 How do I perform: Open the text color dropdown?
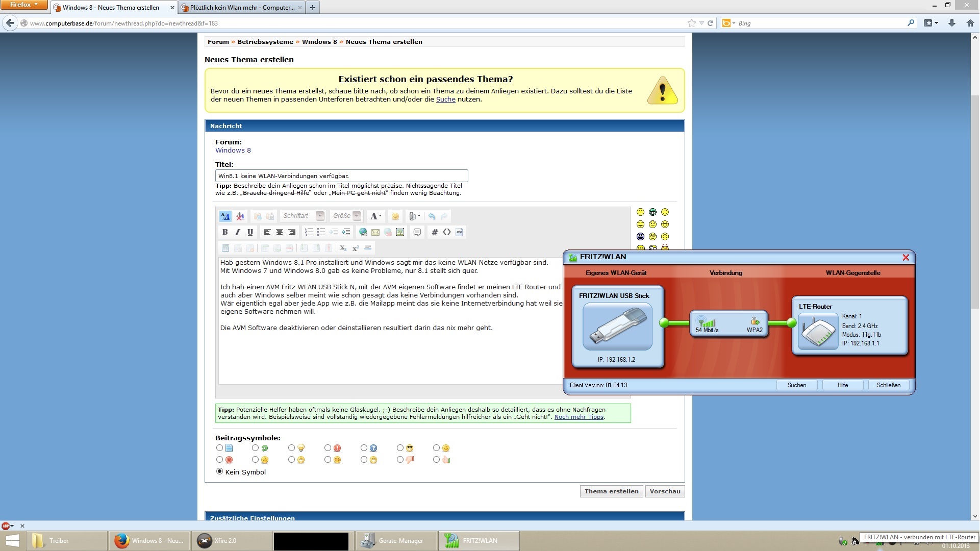click(x=376, y=216)
